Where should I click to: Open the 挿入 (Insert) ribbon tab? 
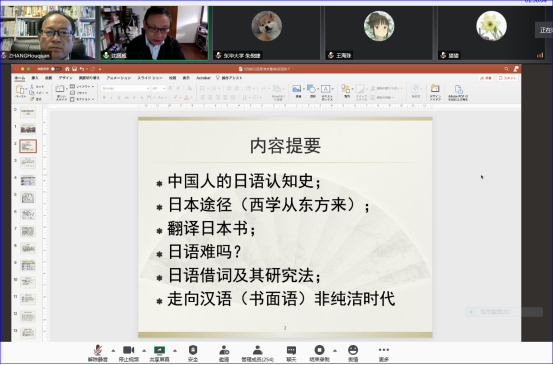[x=35, y=78]
